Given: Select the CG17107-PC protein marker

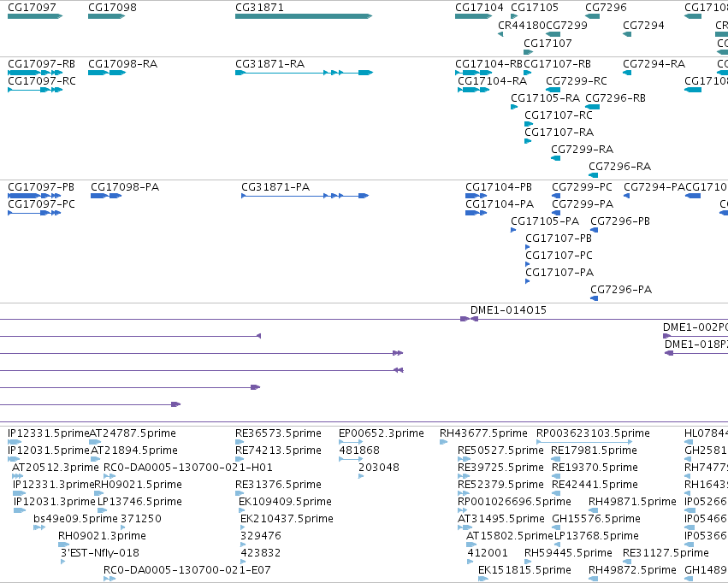Looking at the screenshot, I should [528, 264].
